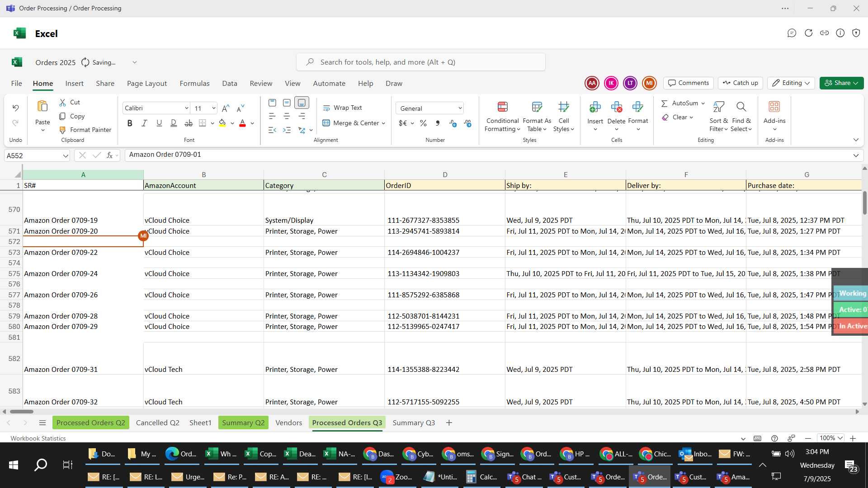Open the Formulas ribbon tab
The height and width of the screenshot is (488, 868).
point(194,84)
